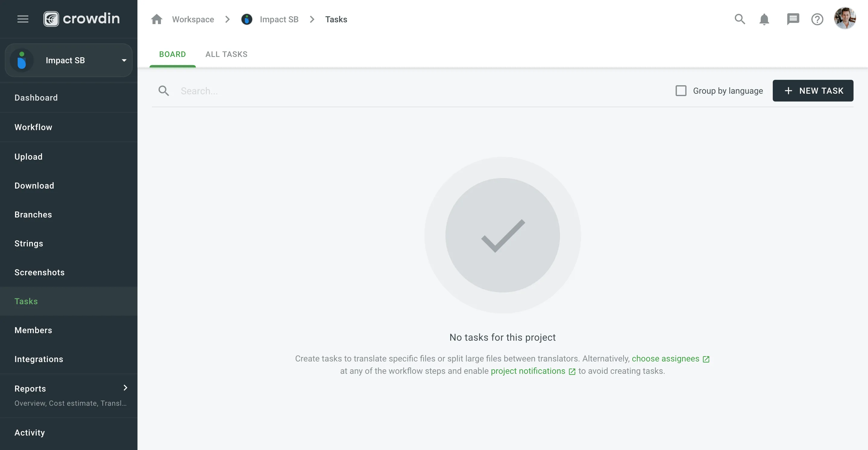Toggle the hamburger sidebar menu icon
Viewport: 868px width, 450px height.
pyautogui.click(x=23, y=19)
